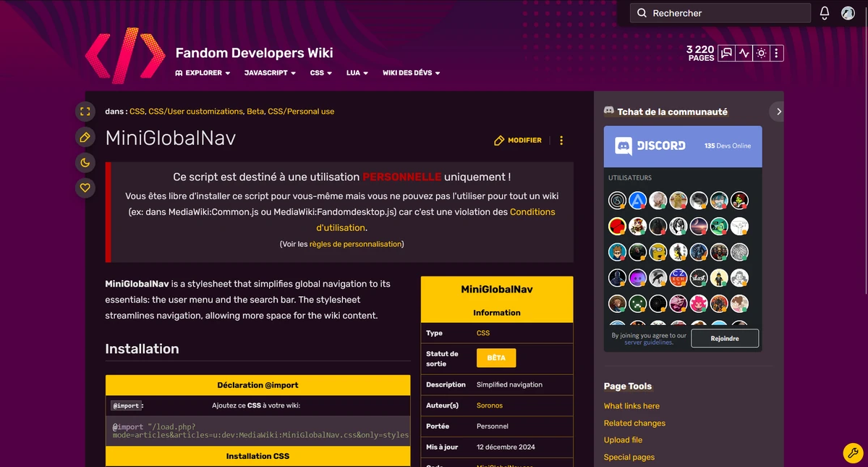Open the wrench tools button at bottom right
This screenshot has height=467, width=868.
(x=851, y=453)
